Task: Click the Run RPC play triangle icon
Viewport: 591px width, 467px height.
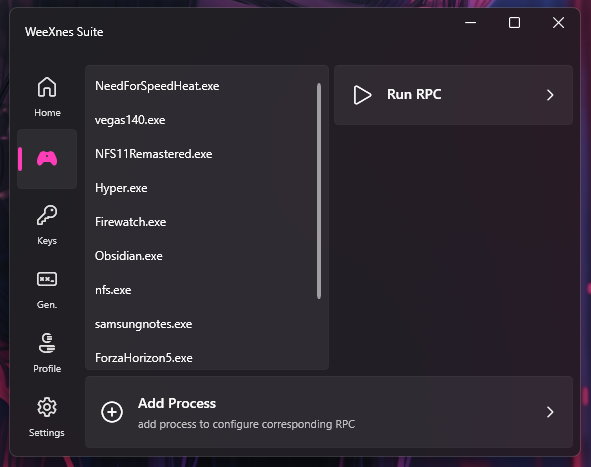Action: click(362, 95)
